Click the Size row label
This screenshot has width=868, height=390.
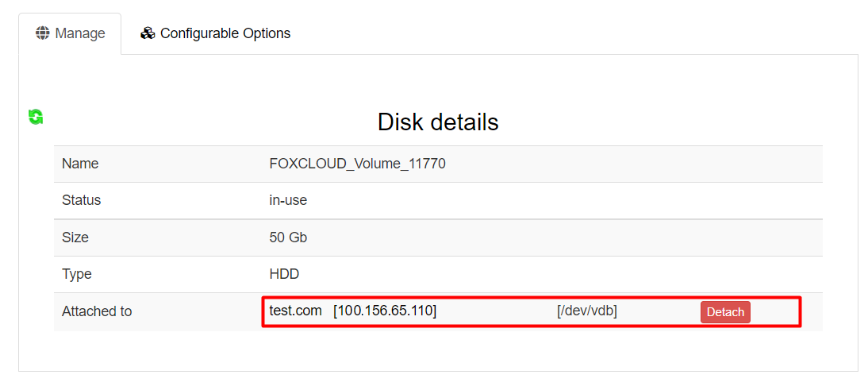coord(75,237)
